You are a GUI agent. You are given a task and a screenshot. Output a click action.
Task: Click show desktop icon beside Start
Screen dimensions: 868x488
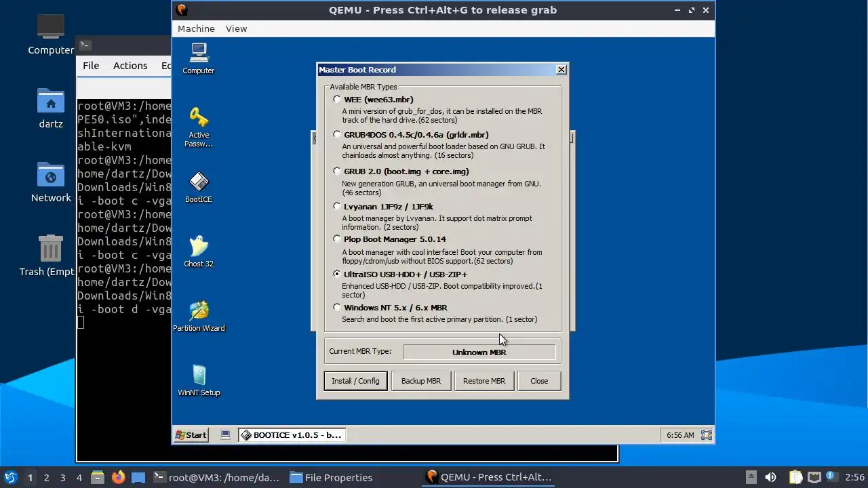[x=225, y=435]
